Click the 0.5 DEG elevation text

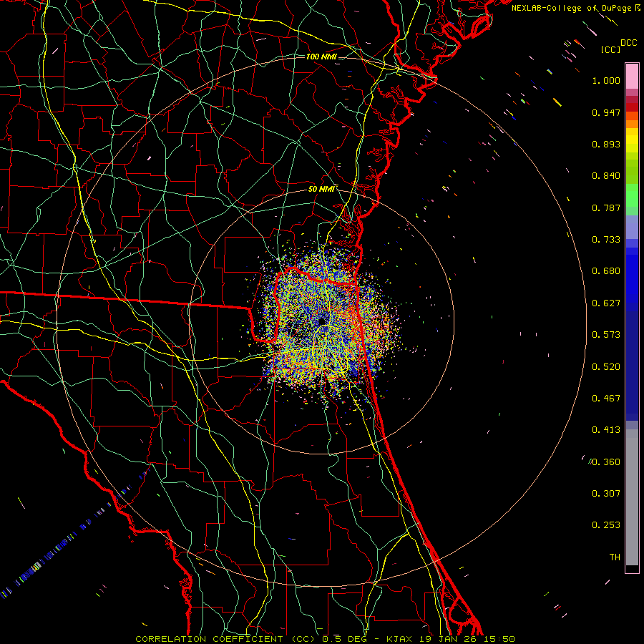coord(345,639)
